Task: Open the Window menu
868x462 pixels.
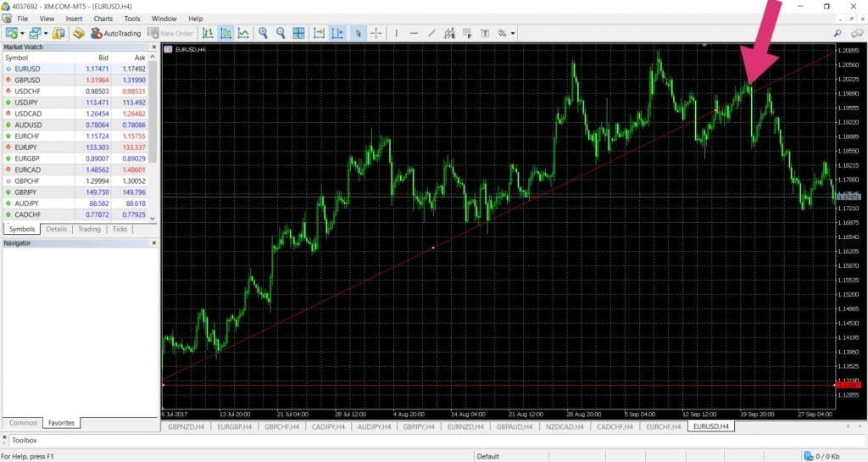Action: (x=164, y=19)
